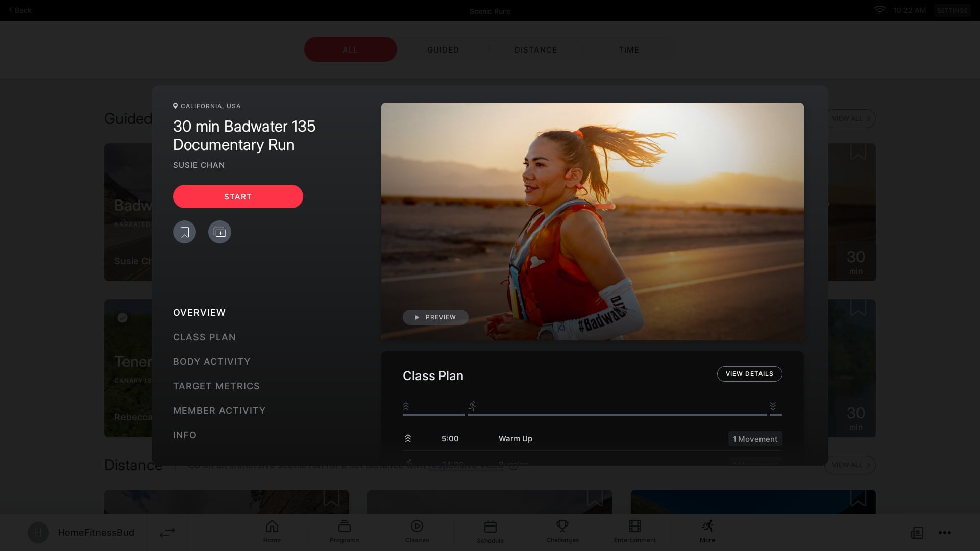Jump to Info section
The height and width of the screenshot is (551, 980).
point(185,435)
